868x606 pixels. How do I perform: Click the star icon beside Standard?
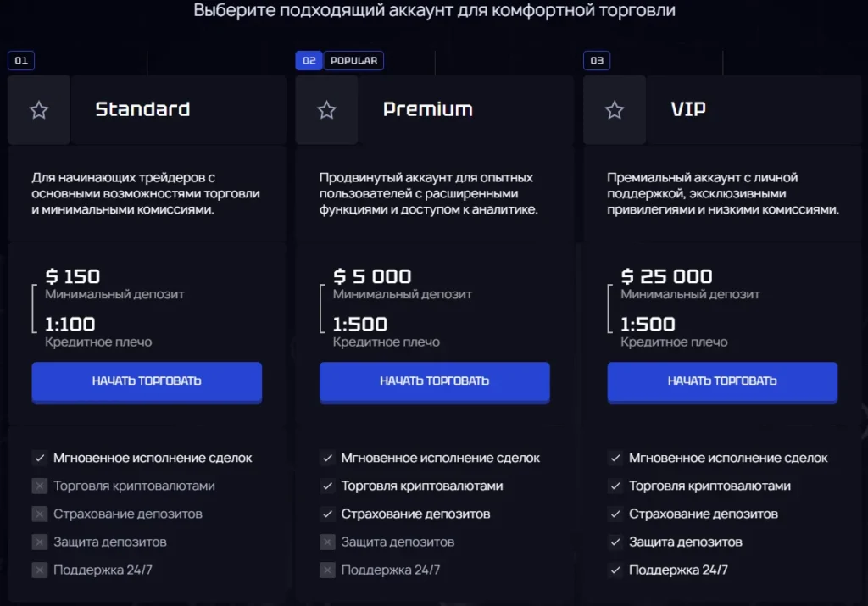39,110
